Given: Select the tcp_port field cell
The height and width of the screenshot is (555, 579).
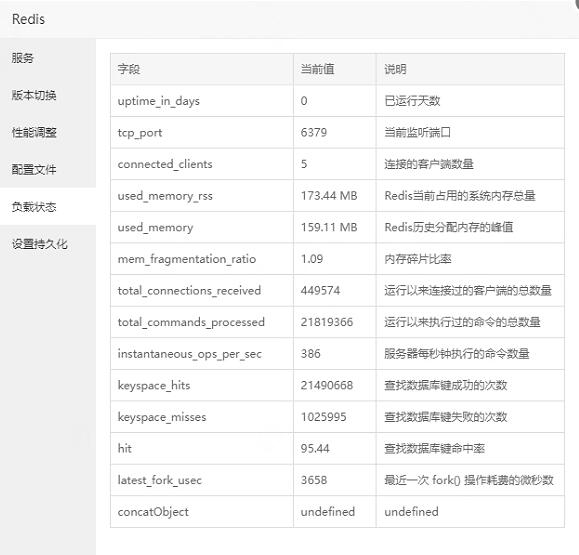Looking at the screenshot, I should click(202, 133).
